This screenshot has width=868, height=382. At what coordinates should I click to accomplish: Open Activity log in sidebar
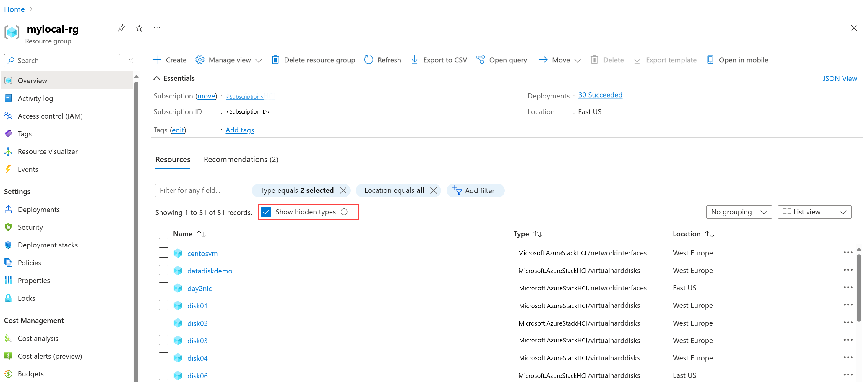(35, 98)
